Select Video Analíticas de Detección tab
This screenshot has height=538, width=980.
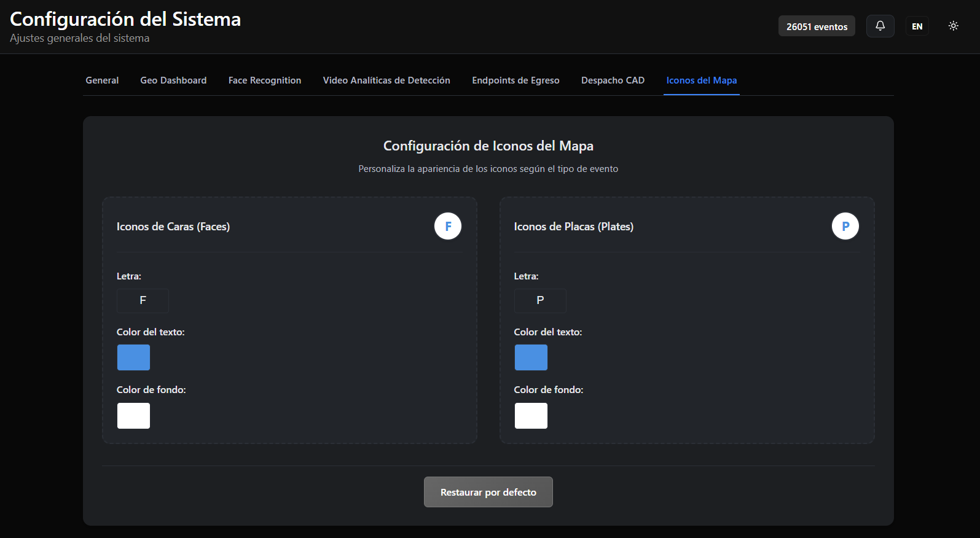pyautogui.click(x=386, y=80)
